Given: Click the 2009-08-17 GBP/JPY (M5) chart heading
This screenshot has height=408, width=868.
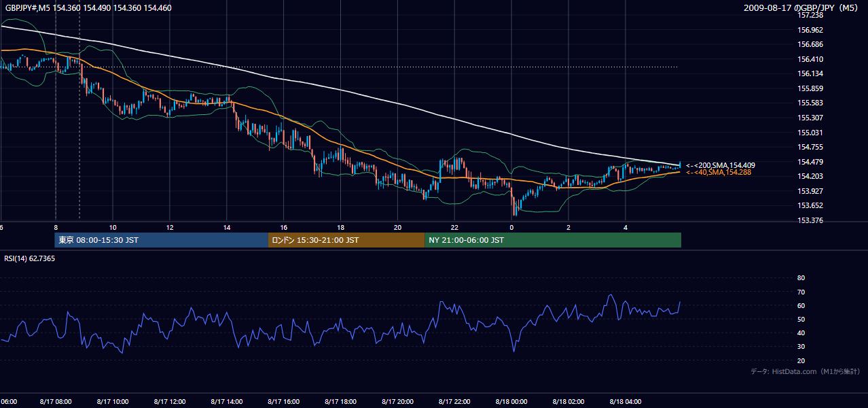Looking at the screenshot, I should pyautogui.click(x=801, y=8).
